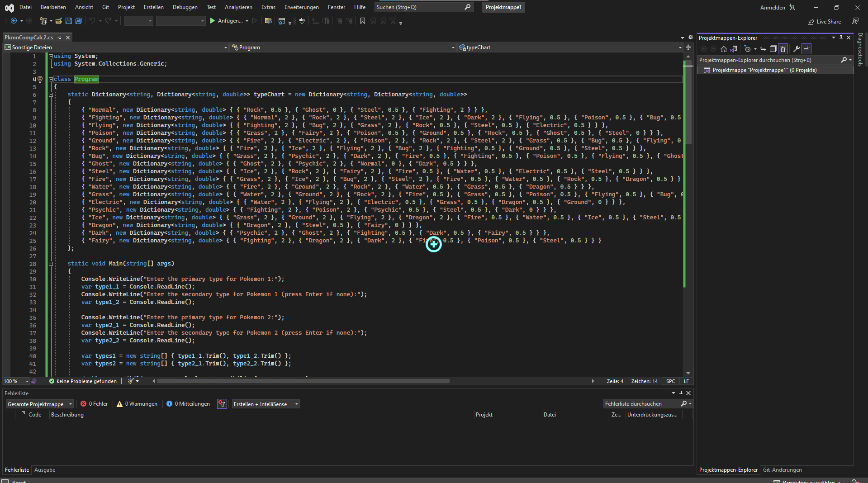
Task: Select the Undo icon
Action: tap(93, 21)
